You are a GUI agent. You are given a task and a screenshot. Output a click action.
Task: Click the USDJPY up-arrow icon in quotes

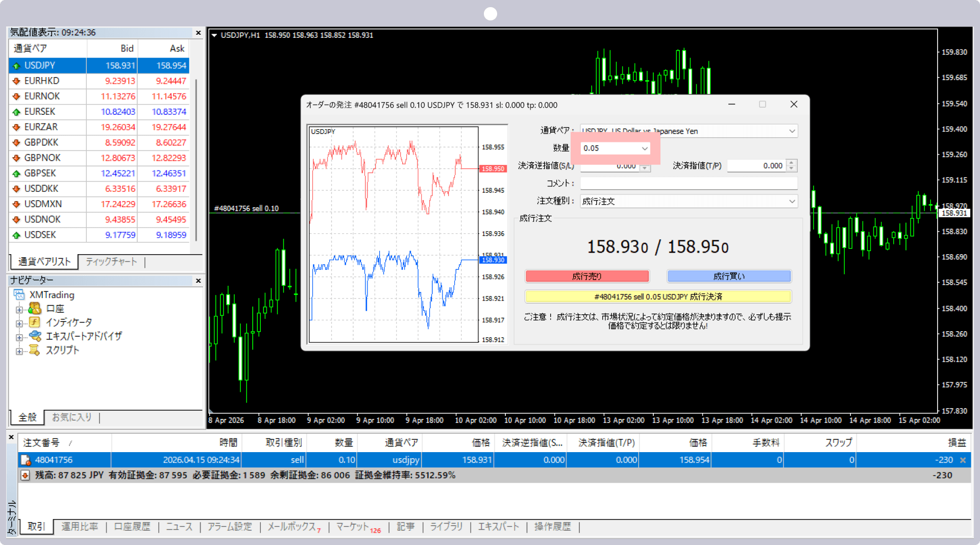(x=16, y=66)
